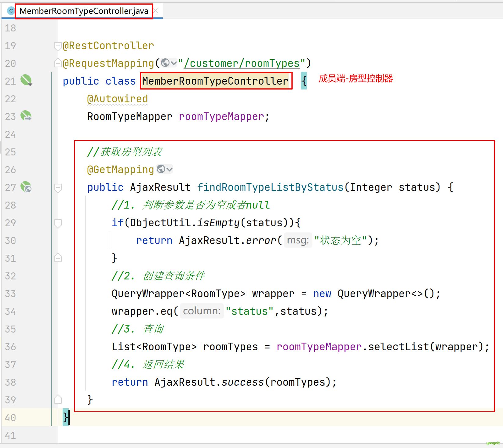The height and width of the screenshot is (448, 503).
Task: Click the "状态为空" string literal
Action: [x=341, y=240]
